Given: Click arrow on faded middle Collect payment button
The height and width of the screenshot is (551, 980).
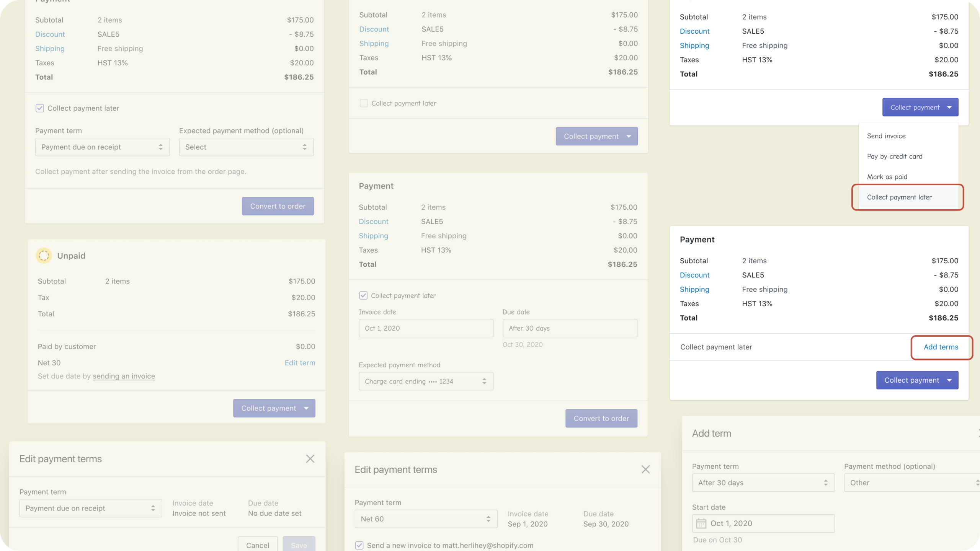Looking at the screenshot, I should pos(629,137).
